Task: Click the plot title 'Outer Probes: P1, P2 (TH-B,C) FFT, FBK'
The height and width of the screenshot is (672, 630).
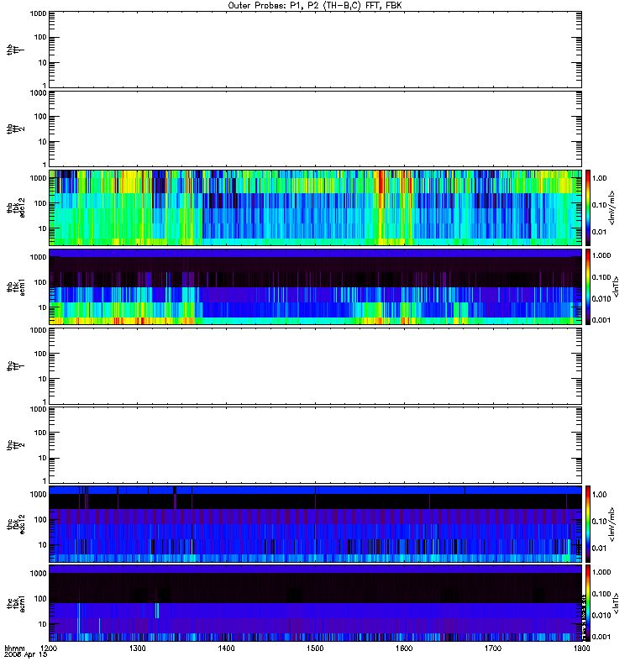Action: (315, 6)
